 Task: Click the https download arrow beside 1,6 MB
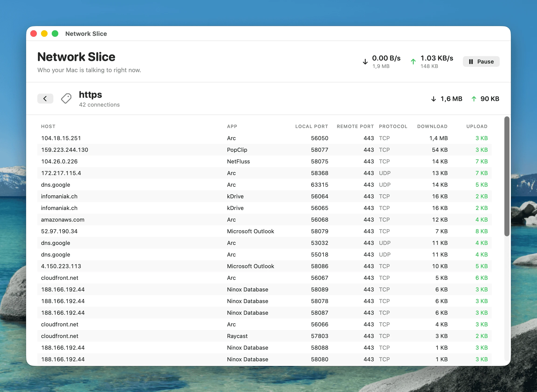(434, 99)
